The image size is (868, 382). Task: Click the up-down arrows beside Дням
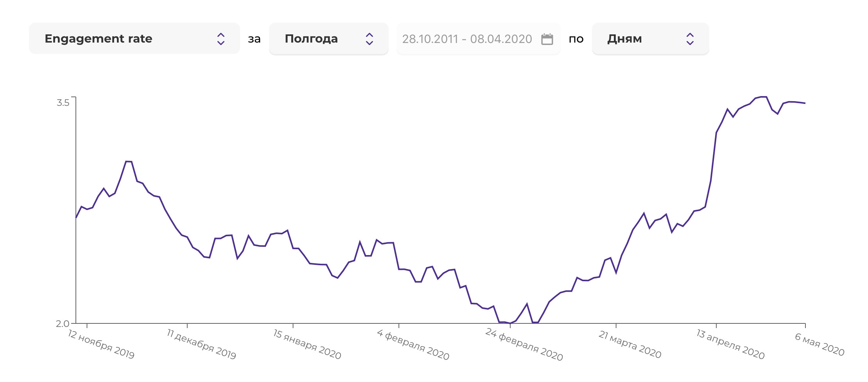point(690,39)
